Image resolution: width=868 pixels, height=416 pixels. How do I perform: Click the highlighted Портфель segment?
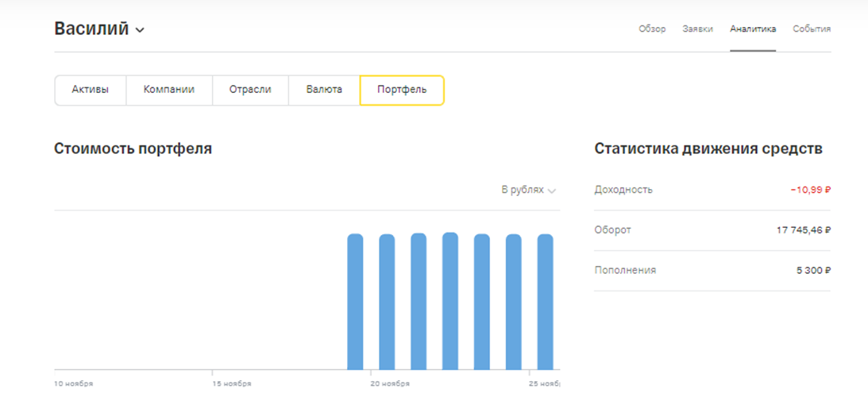(x=402, y=90)
